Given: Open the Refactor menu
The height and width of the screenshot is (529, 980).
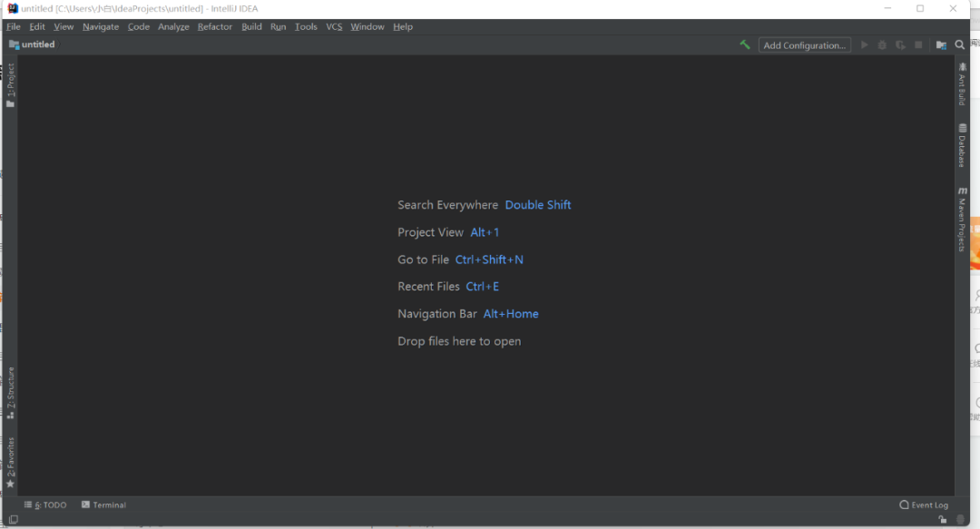Looking at the screenshot, I should click(214, 26).
